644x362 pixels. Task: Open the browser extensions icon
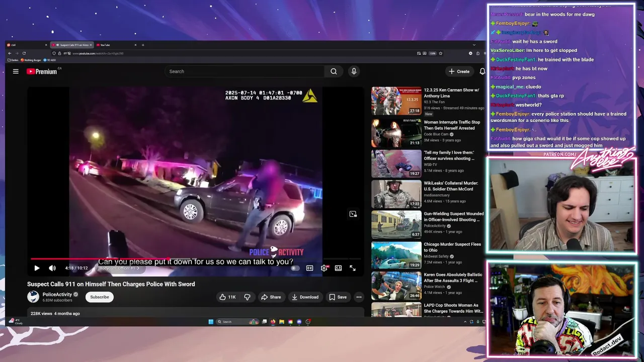coord(478,53)
